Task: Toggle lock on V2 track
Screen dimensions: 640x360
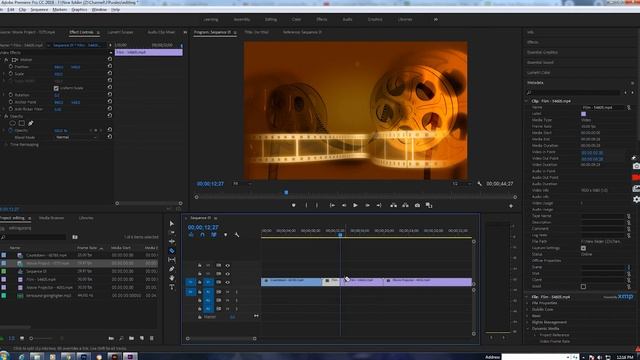Action: 200,274
